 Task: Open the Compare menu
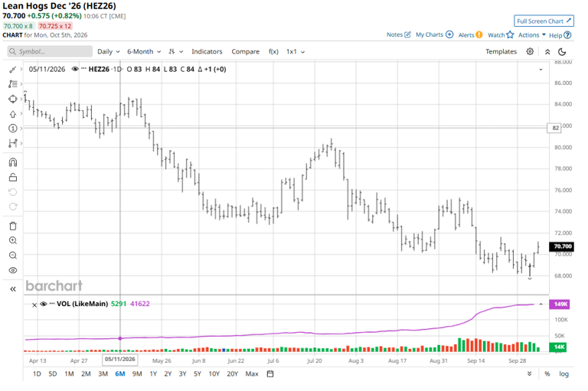(245, 51)
